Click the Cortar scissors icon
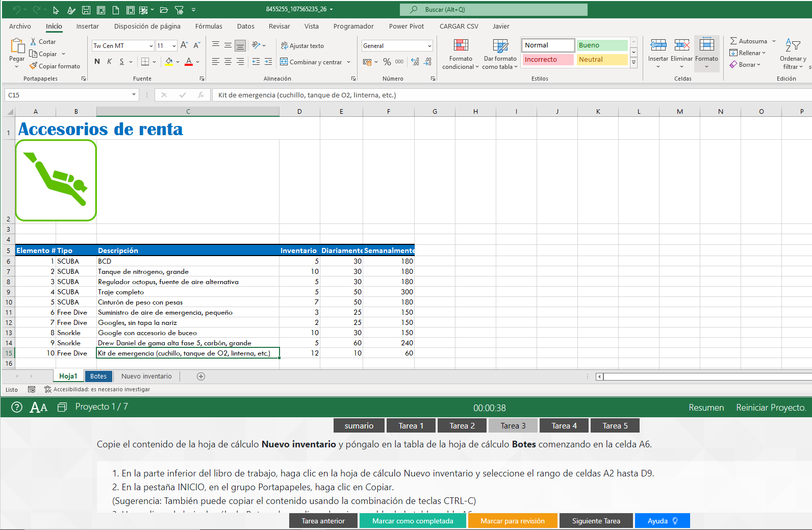812x530 pixels. (33, 42)
